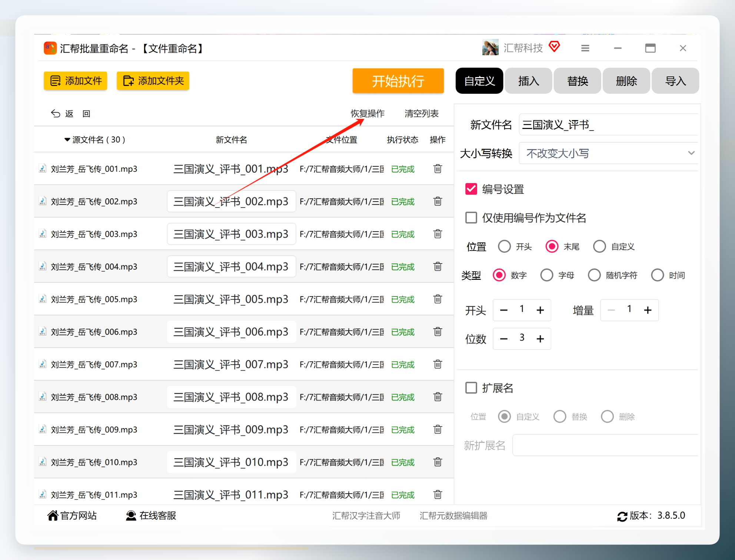Remove 刘兰芳_岳飞传_006.mp3 from the list
735x560 pixels.
click(x=438, y=332)
